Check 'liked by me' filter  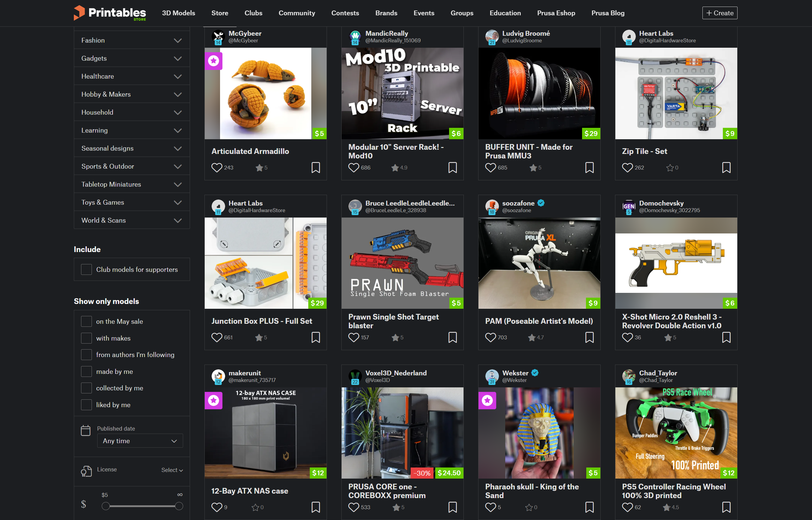point(86,405)
